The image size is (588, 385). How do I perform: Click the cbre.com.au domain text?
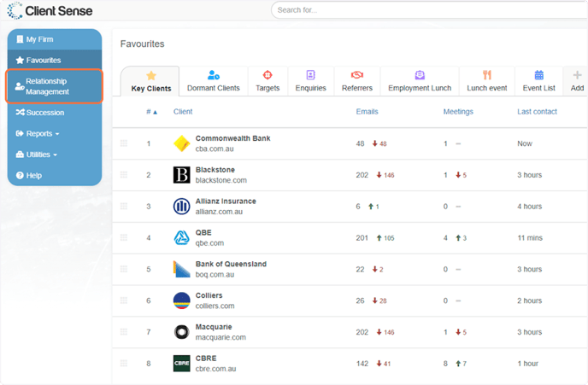coord(215,369)
